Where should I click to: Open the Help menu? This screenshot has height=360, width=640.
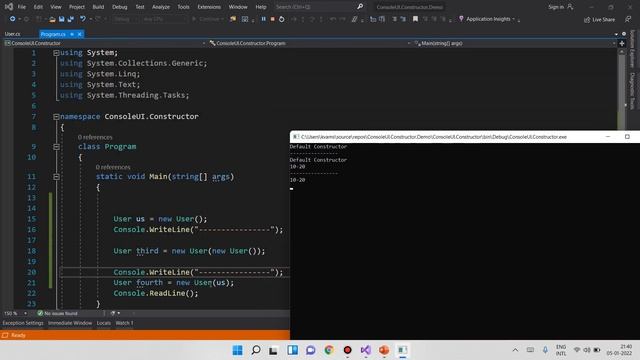tap(261, 7)
